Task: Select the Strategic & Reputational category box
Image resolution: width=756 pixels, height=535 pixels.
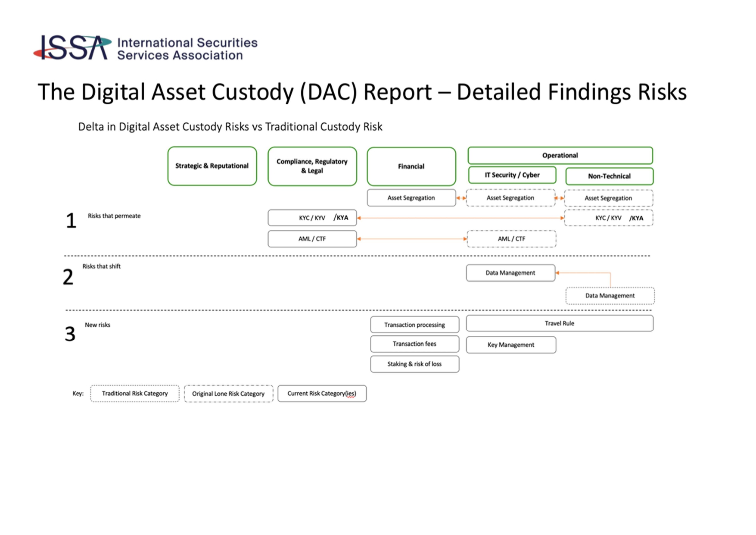Action: [x=212, y=166]
